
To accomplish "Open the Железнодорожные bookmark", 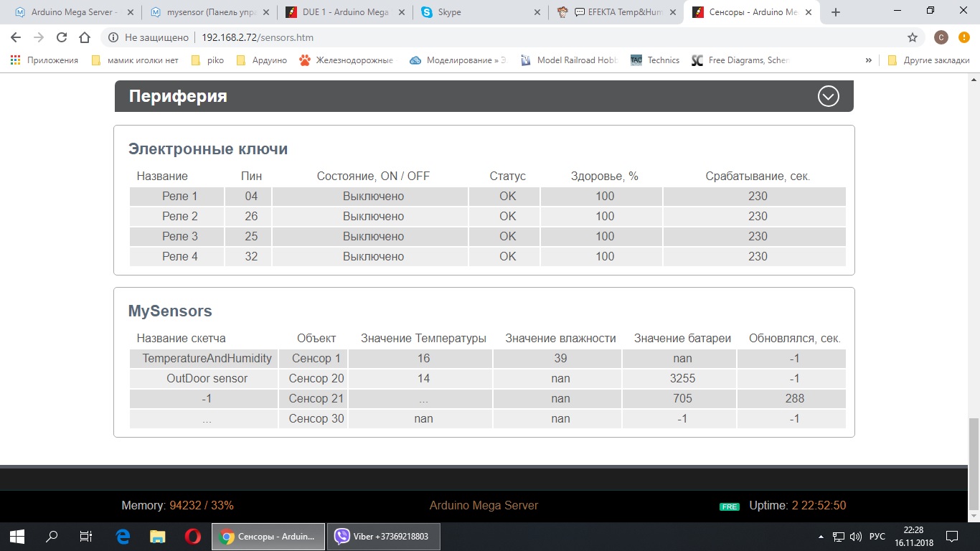I will [x=347, y=60].
